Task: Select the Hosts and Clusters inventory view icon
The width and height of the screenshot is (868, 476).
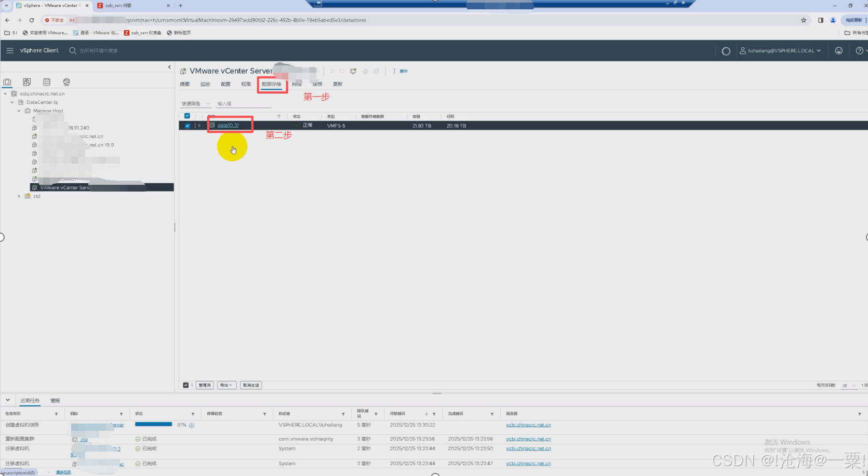Action: [7, 82]
